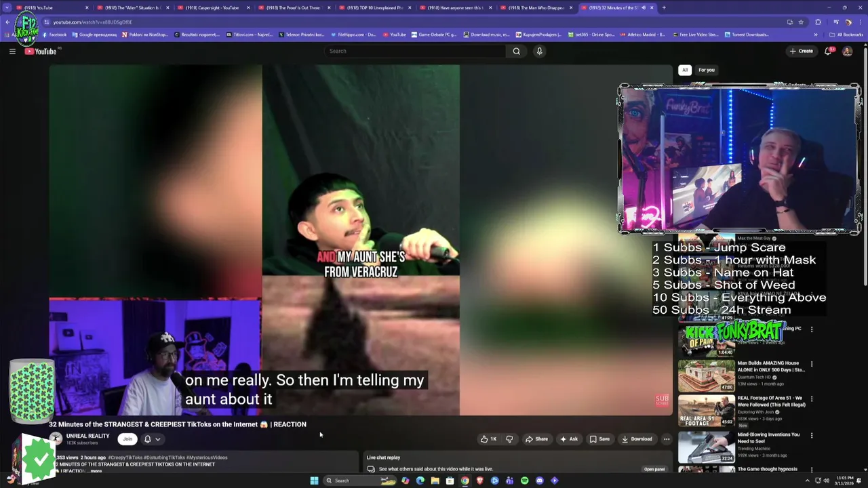This screenshot has width=868, height=488.
Task: Open the YouTube bookmark in bookmarks bar
Action: [x=395, y=35]
